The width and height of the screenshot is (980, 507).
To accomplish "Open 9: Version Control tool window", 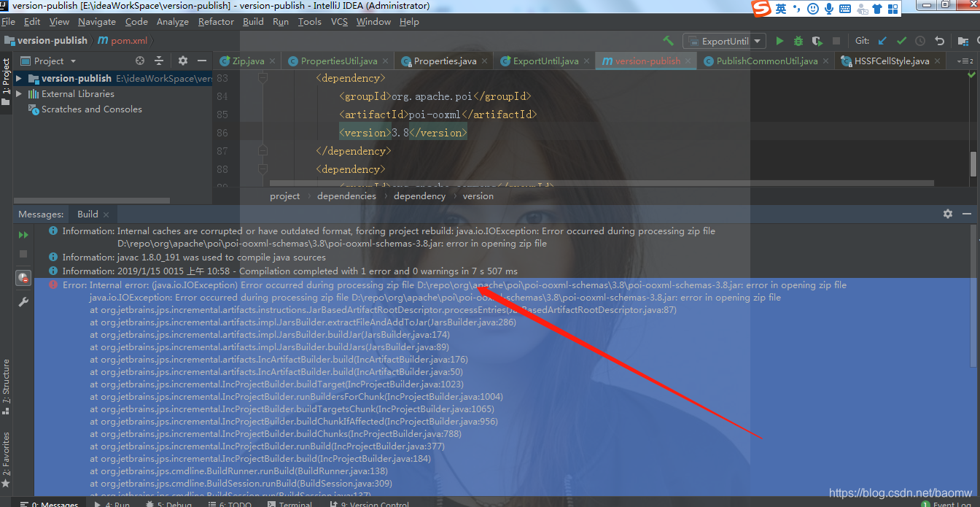I will coord(370,503).
